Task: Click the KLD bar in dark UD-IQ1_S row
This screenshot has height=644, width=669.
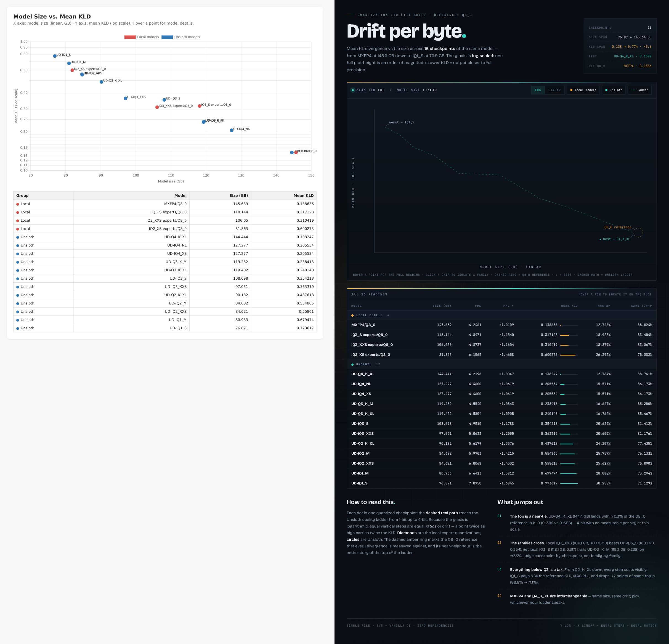Action: (x=569, y=484)
